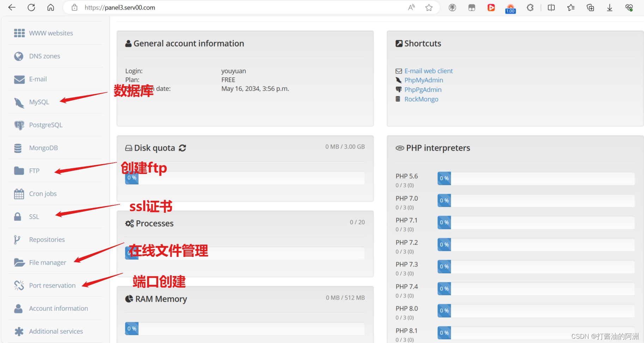Open the RockMongo shortcut link
The image size is (644, 343).
pyautogui.click(x=421, y=99)
